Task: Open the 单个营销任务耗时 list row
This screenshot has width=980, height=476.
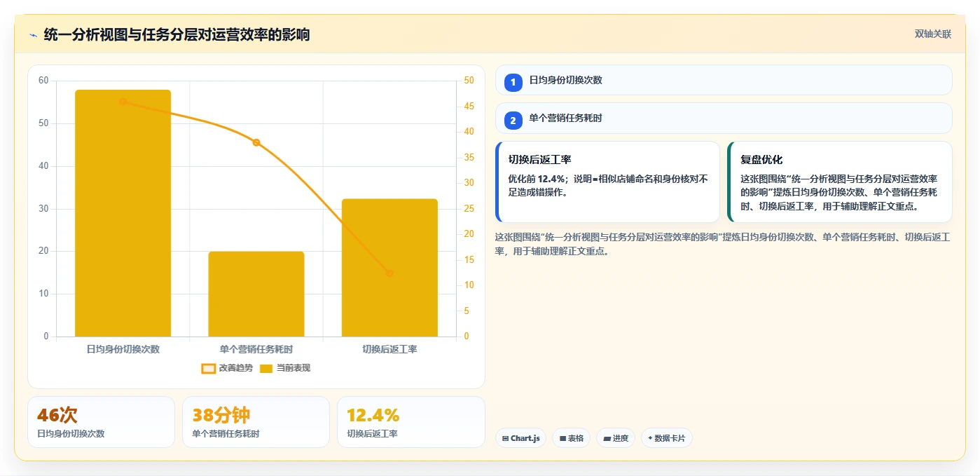Action: point(724,118)
